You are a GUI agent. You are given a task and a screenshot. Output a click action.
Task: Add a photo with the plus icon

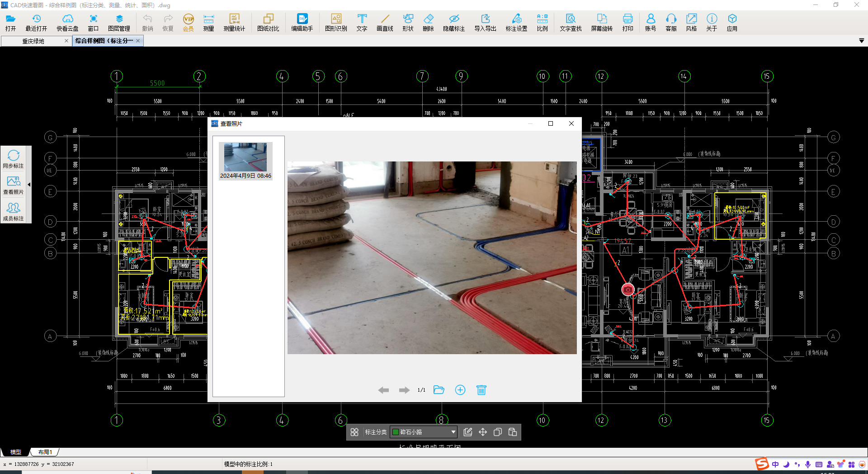pos(460,390)
